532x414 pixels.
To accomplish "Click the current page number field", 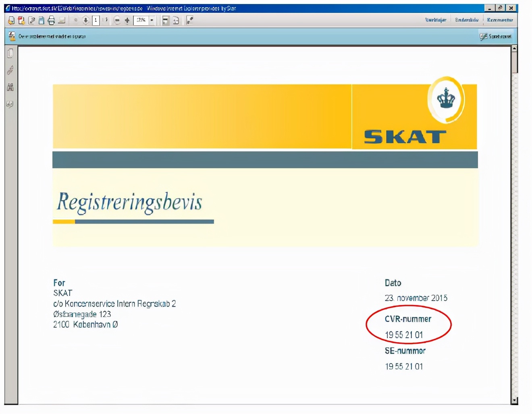I will click(x=96, y=20).
